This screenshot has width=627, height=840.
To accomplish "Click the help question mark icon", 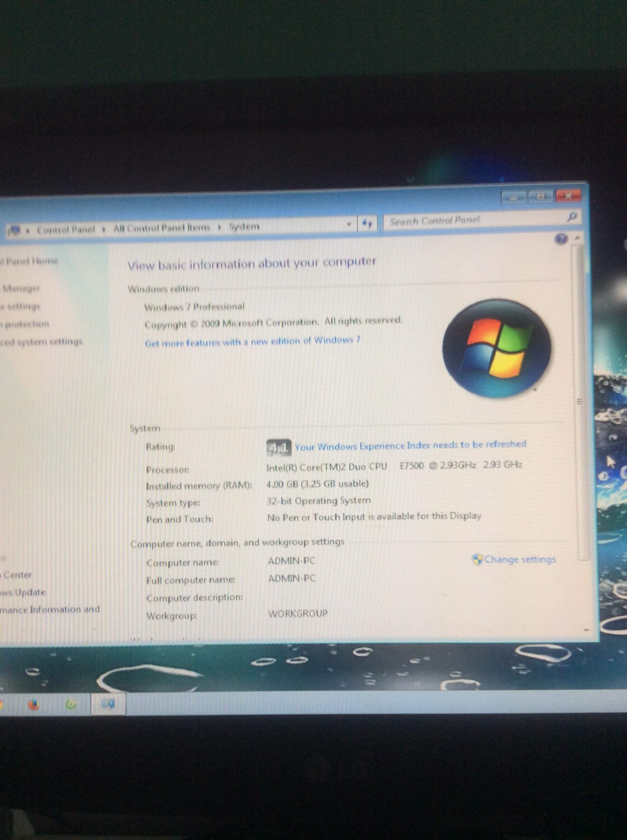I will click(561, 239).
